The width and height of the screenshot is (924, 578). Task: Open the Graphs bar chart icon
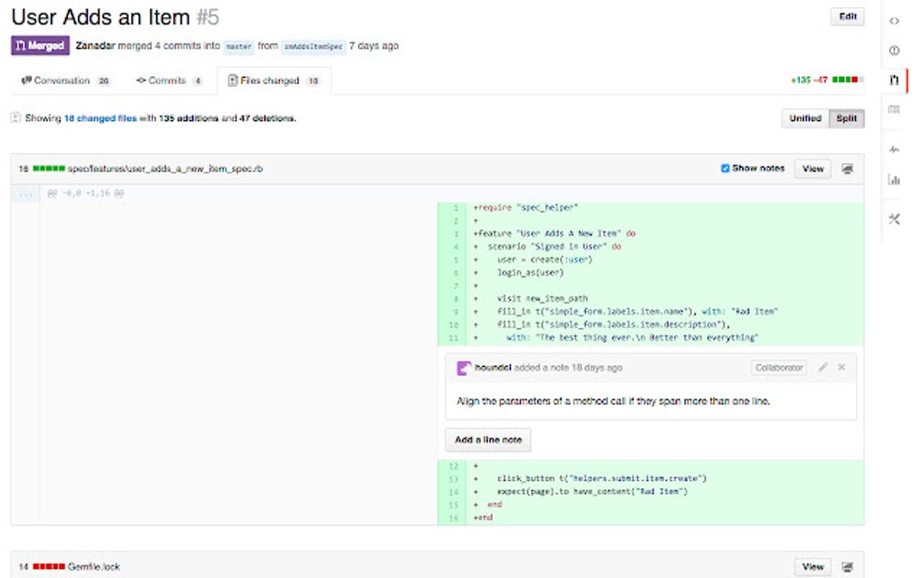(894, 179)
